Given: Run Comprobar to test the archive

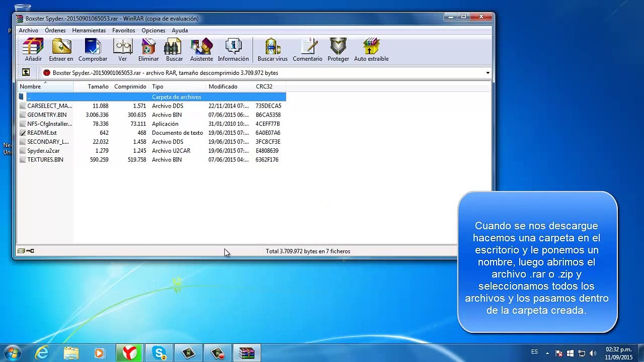Looking at the screenshot, I should point(93,47).
